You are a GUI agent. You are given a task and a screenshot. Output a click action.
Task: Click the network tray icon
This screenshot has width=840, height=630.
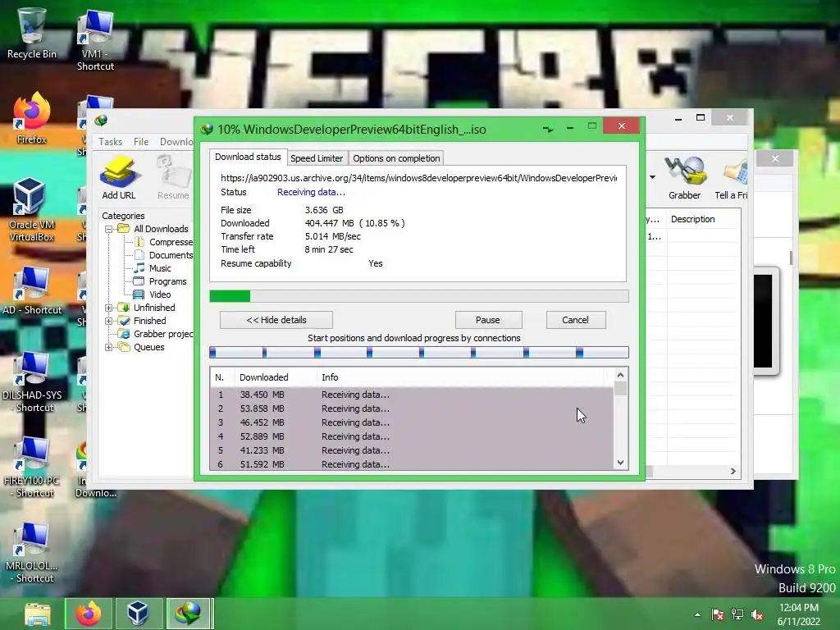[737, 615]
